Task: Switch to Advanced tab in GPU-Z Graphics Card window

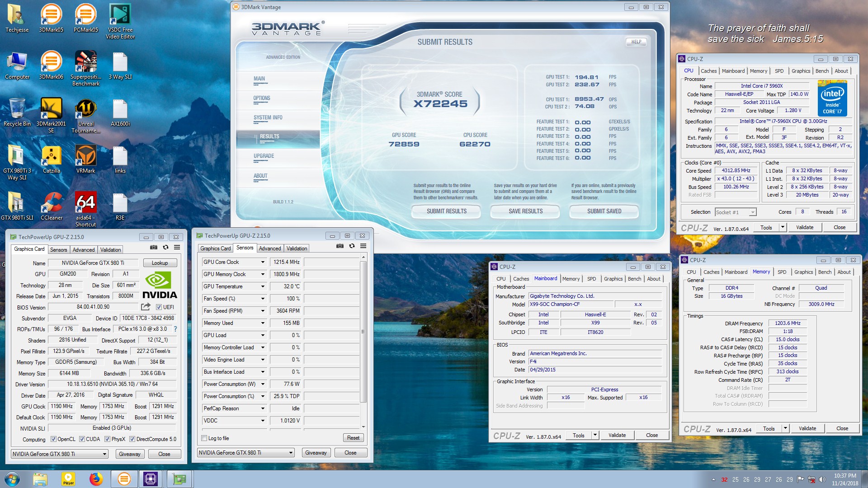Action: [84, 250]
